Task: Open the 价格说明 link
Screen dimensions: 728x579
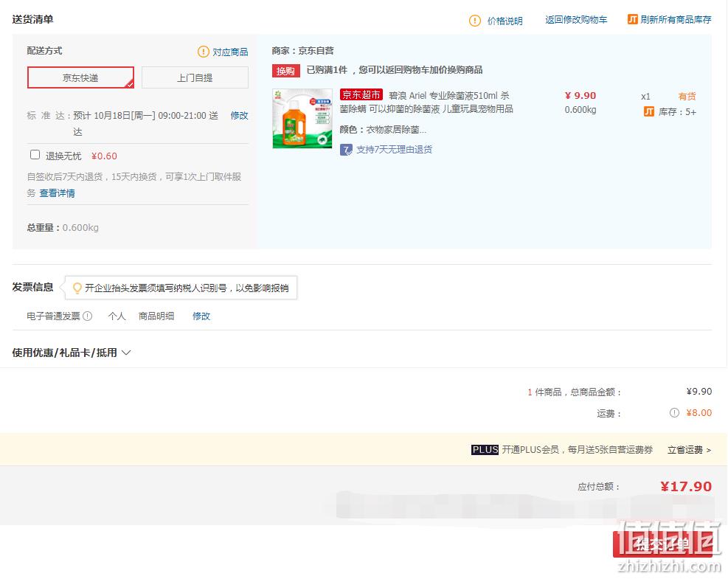Action: tap(505, 21)
